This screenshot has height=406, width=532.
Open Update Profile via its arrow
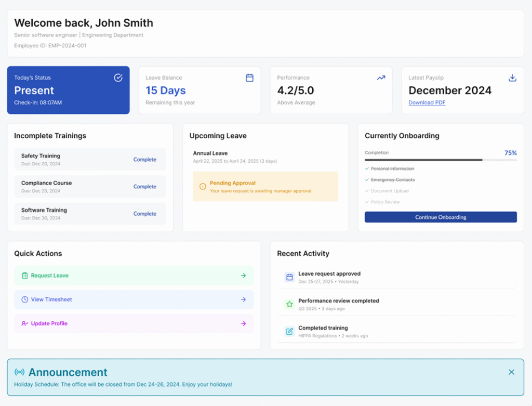[243, 323]
